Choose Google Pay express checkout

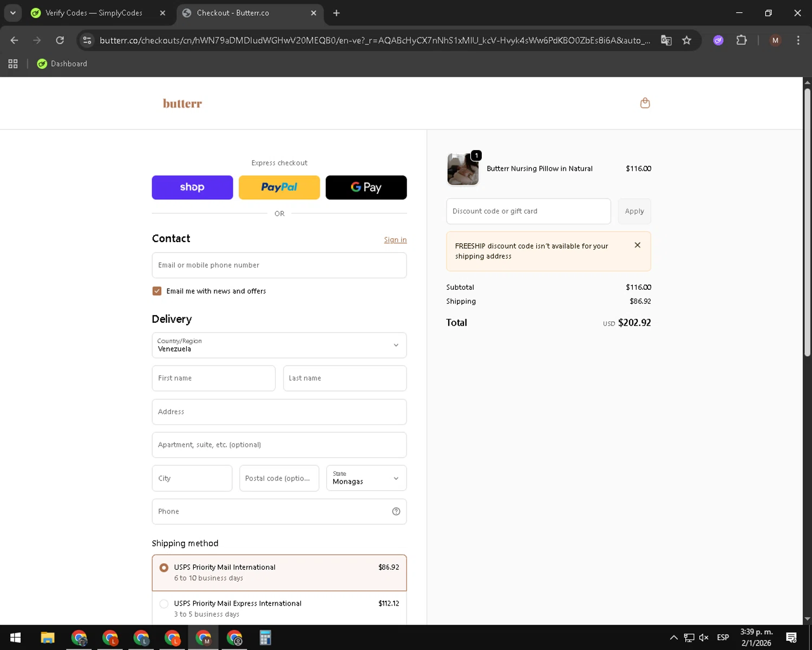(366, 187)
